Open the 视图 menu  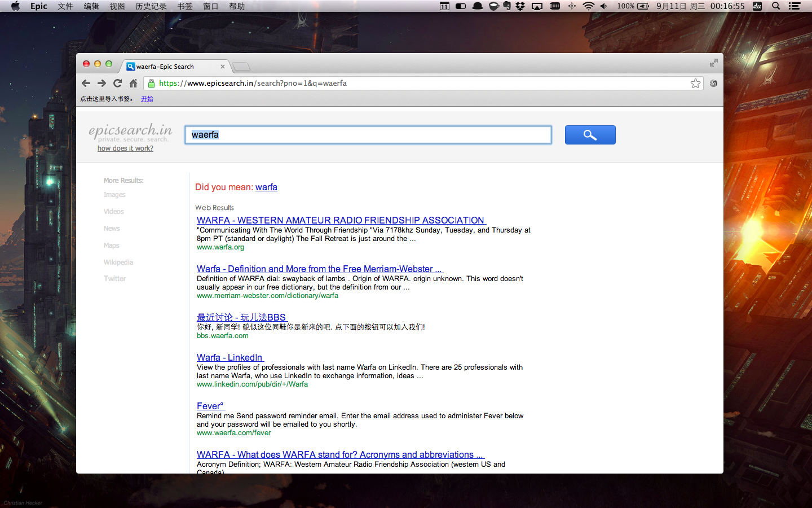117,6
